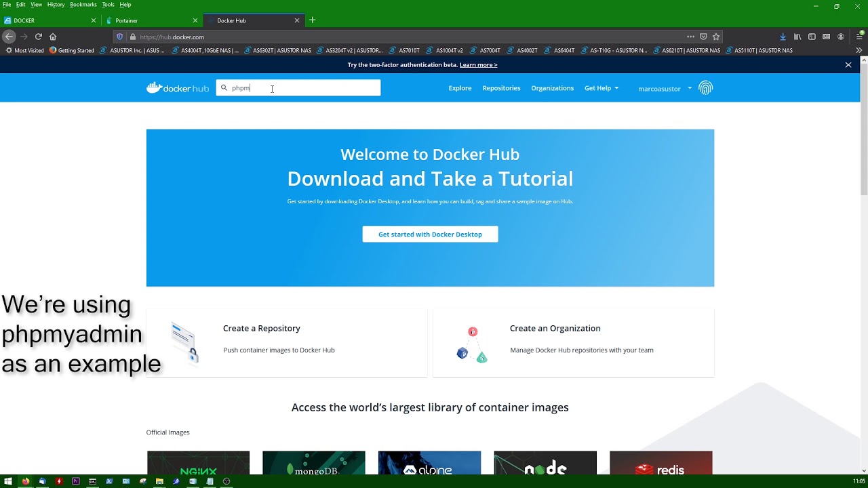
Task: Open the NGINX official image tile
Action: [x=198, y=463]
